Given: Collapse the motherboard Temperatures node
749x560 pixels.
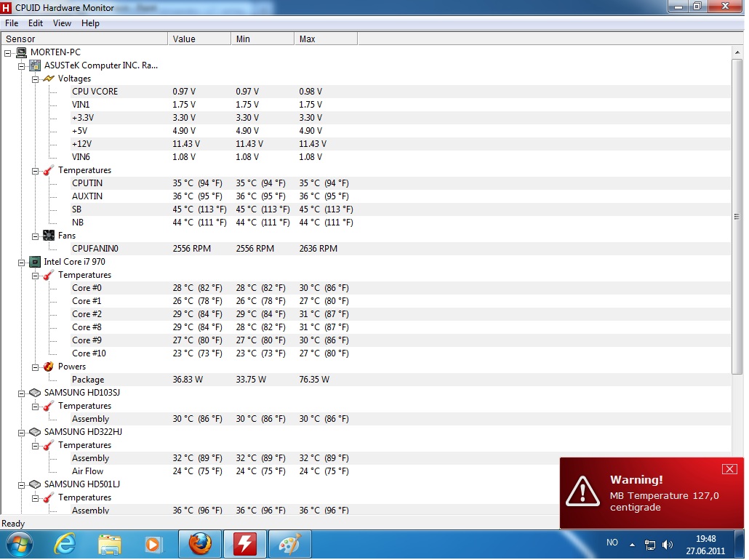Looking at the screenshot, I should click(x=35, y=171).
